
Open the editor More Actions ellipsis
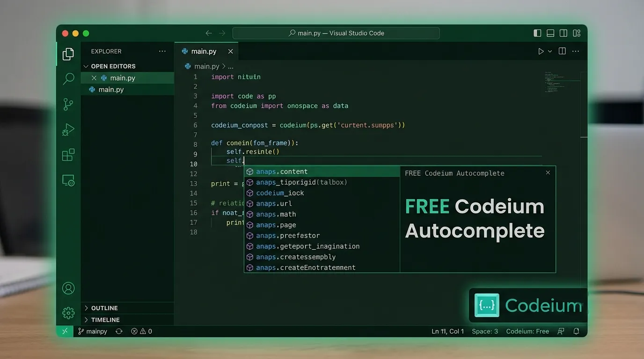(x=576, y=51)
